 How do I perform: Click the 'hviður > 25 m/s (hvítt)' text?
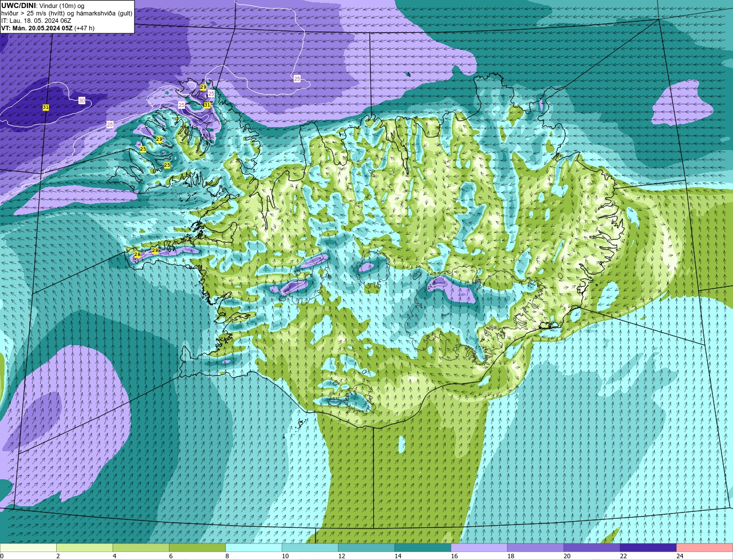(x=34, y=13)
